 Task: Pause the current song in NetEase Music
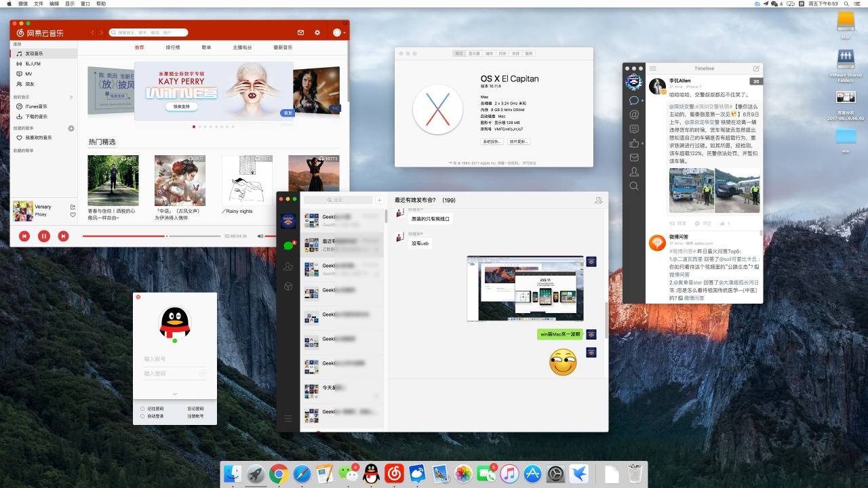(x=43, y=236)
